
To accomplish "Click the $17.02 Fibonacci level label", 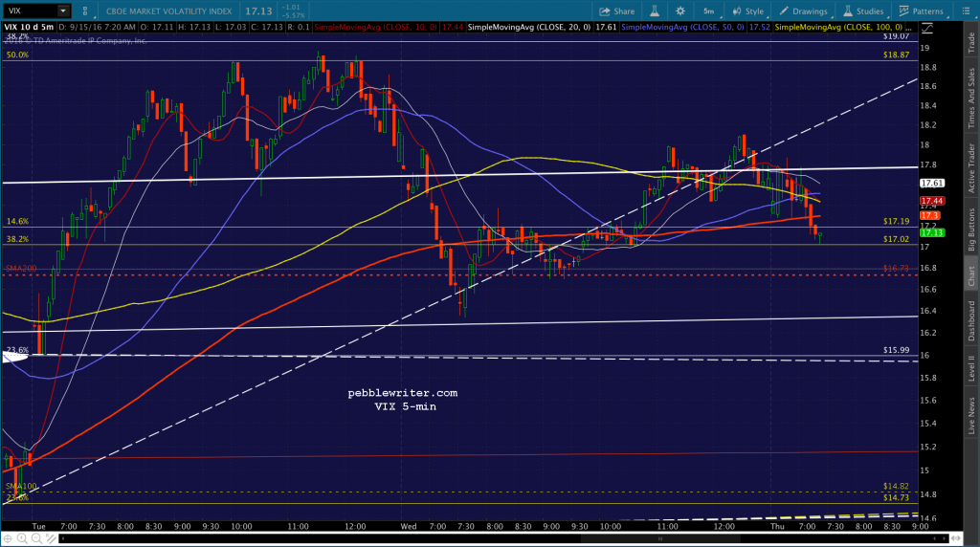I will pos(896,239).
